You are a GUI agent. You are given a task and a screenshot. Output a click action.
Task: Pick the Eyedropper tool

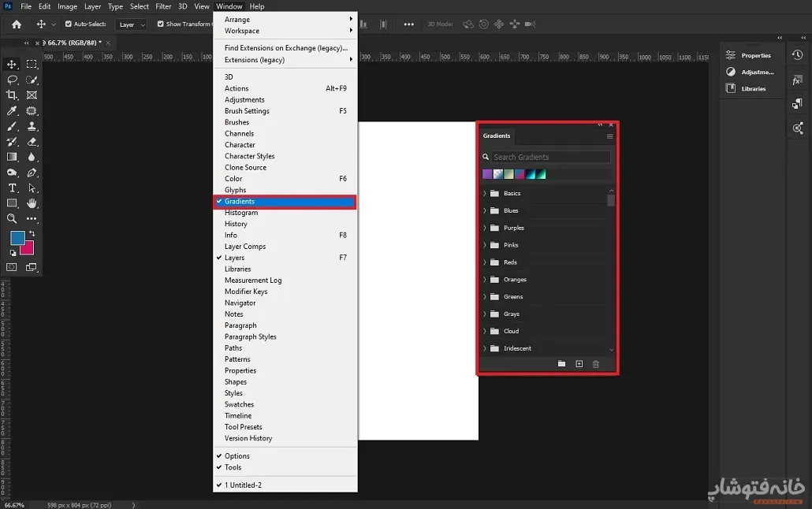pos(12,111)
